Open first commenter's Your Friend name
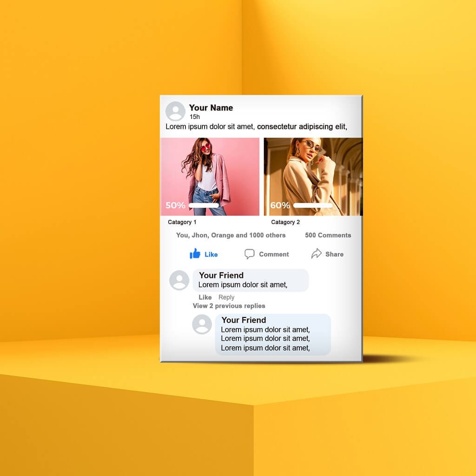Image resolution: width=476 pixels, height=476 pixels. click(221, 275)
